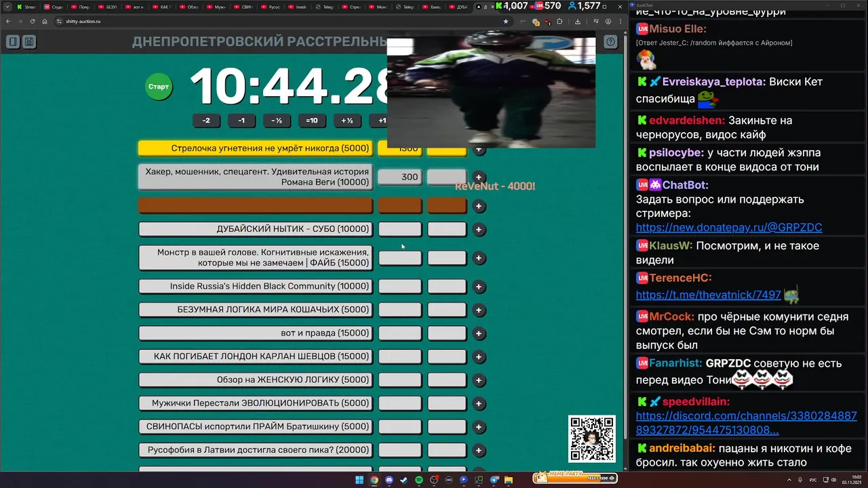Open the help question-mark icon
Viewport: 868px width, 488px height.
coord(611,42)
